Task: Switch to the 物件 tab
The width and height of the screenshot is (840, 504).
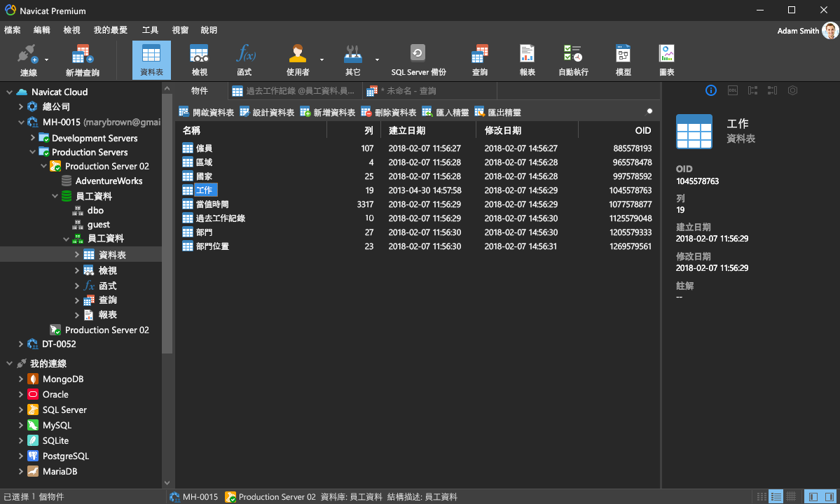Action: 200,91
